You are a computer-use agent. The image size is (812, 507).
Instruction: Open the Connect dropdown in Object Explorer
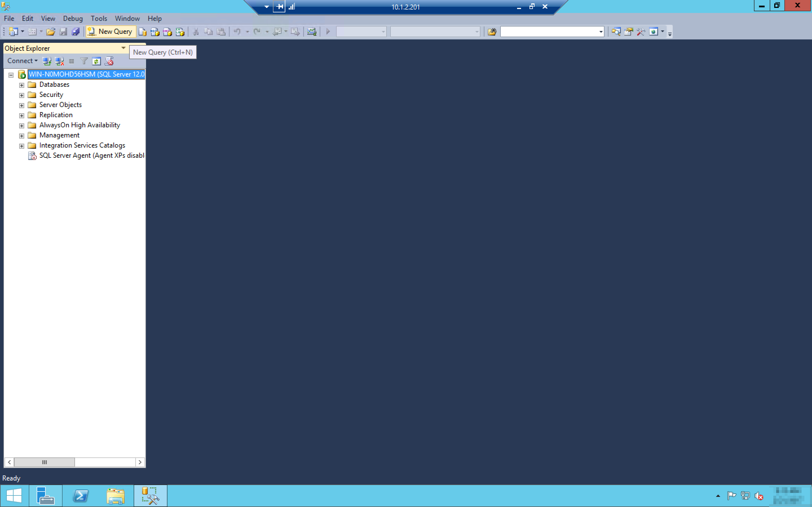click(22, 61)
